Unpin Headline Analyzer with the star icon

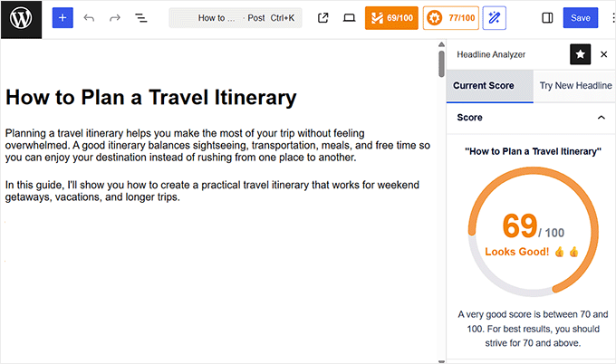581,54
